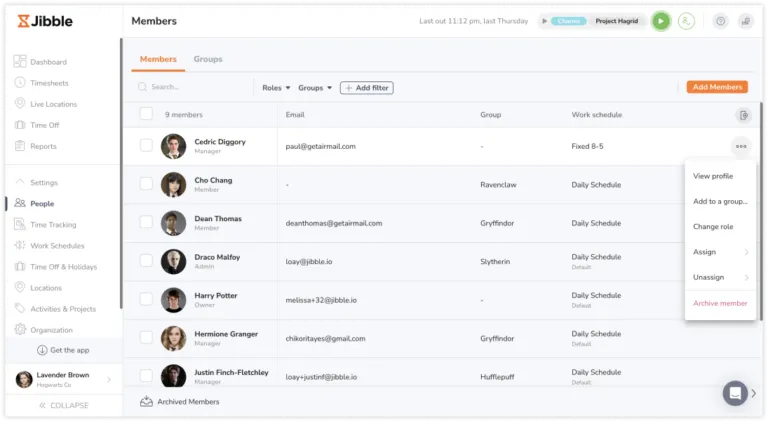768x422 pixels.
Task: Click the Add Members button
Action: [717, 87]
